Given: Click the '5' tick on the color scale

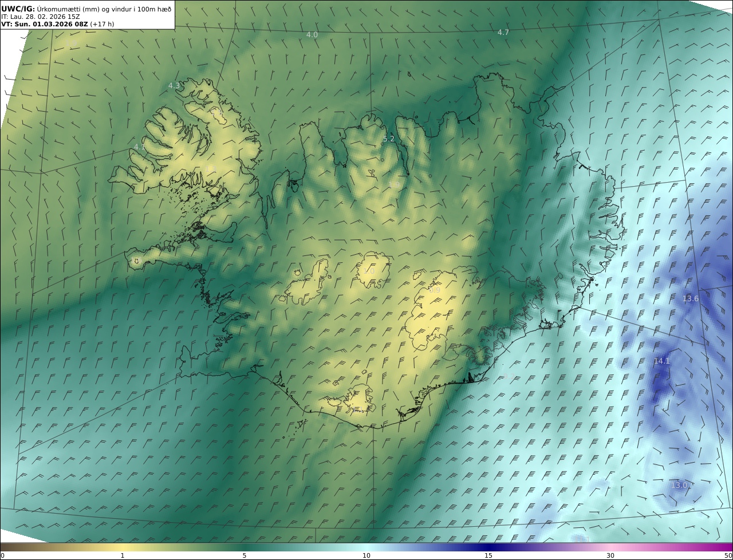Looking at the screenshot, I should [x=245, y=555].
